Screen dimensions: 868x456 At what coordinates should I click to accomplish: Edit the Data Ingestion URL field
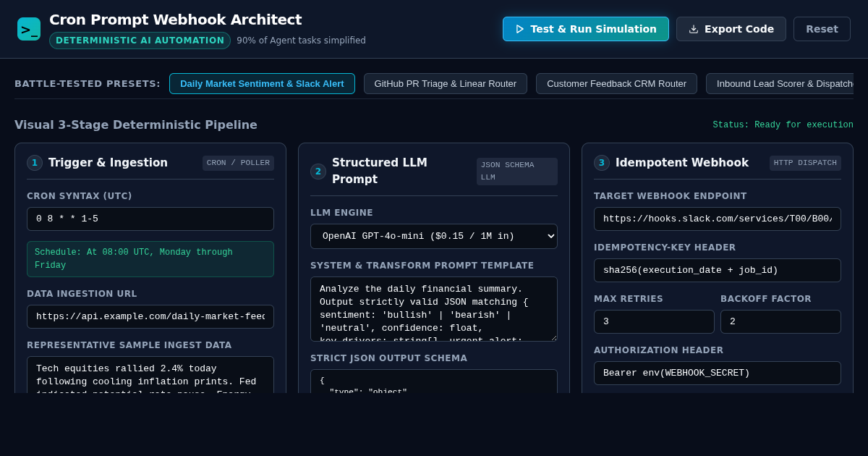coord(150,316)
